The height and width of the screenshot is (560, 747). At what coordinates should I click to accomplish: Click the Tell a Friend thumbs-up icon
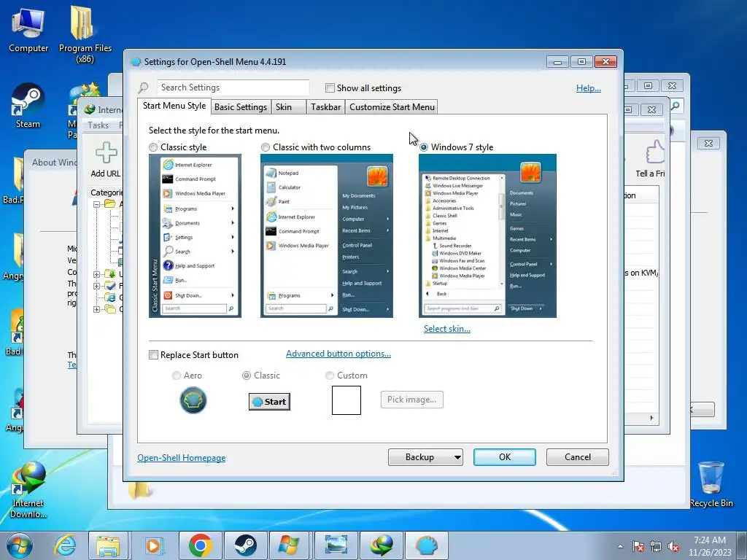pos(655,152)
